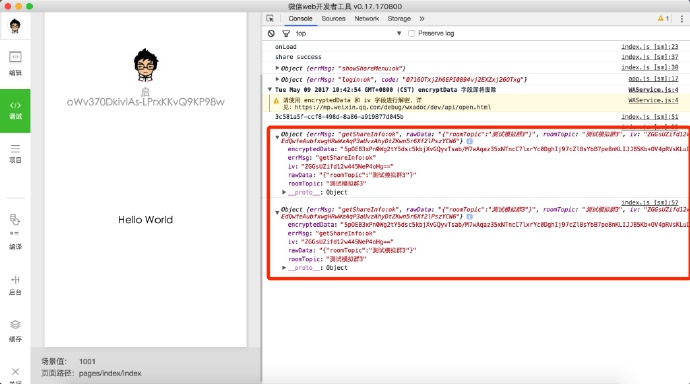Screen dimensions: 690x384
Task: Click the close X at sidebar bottom
Action: 15,372
